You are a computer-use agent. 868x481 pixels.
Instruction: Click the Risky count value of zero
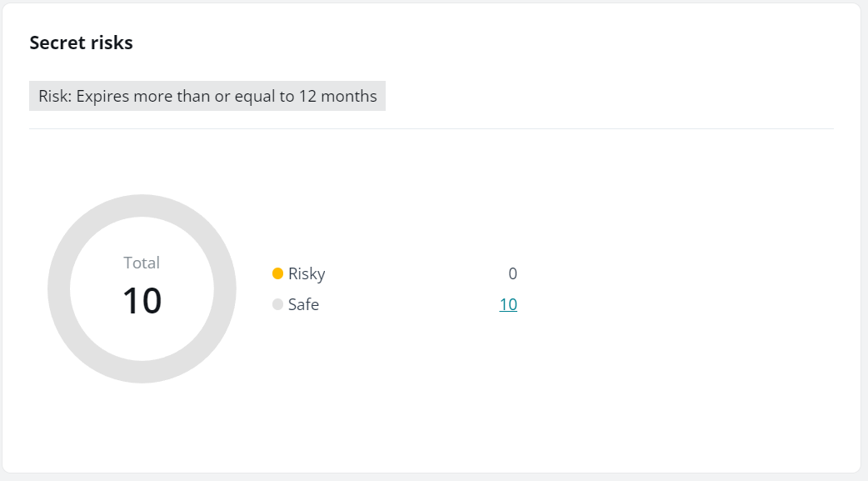coord(512,273)
